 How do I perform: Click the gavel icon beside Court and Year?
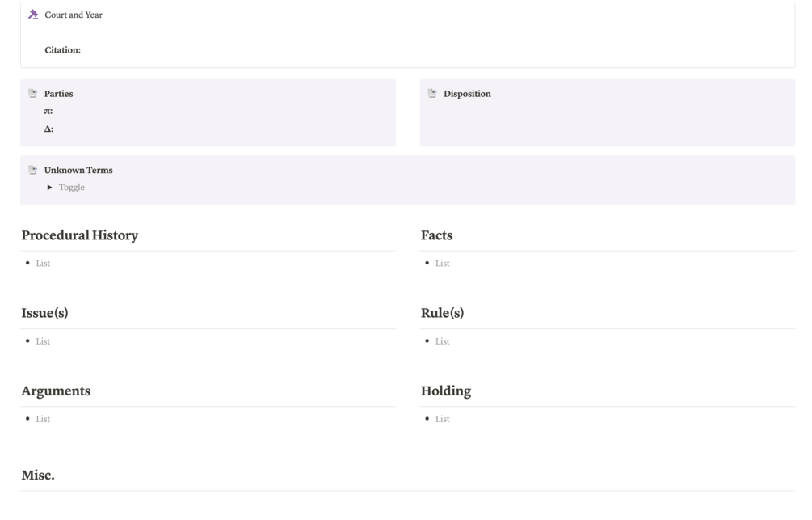click(33, 15)
